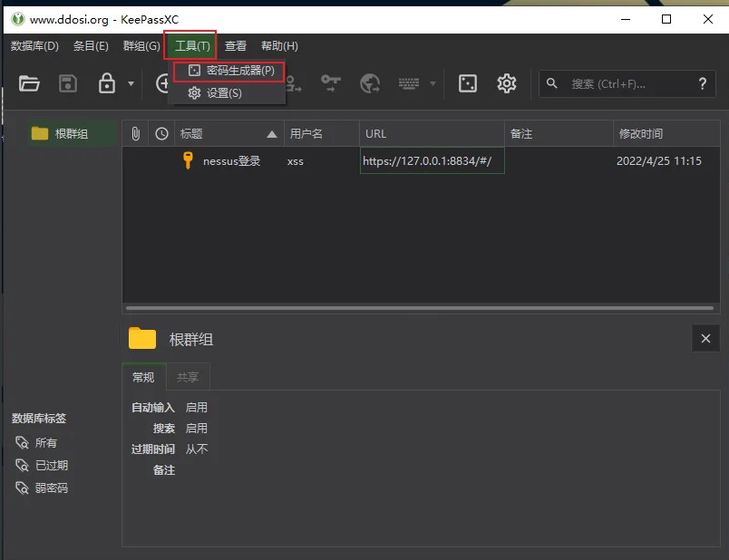Click the large 根群组 folder icon
Image resolution: width=729 pixels, height=560 pixels.
point(141,338)
